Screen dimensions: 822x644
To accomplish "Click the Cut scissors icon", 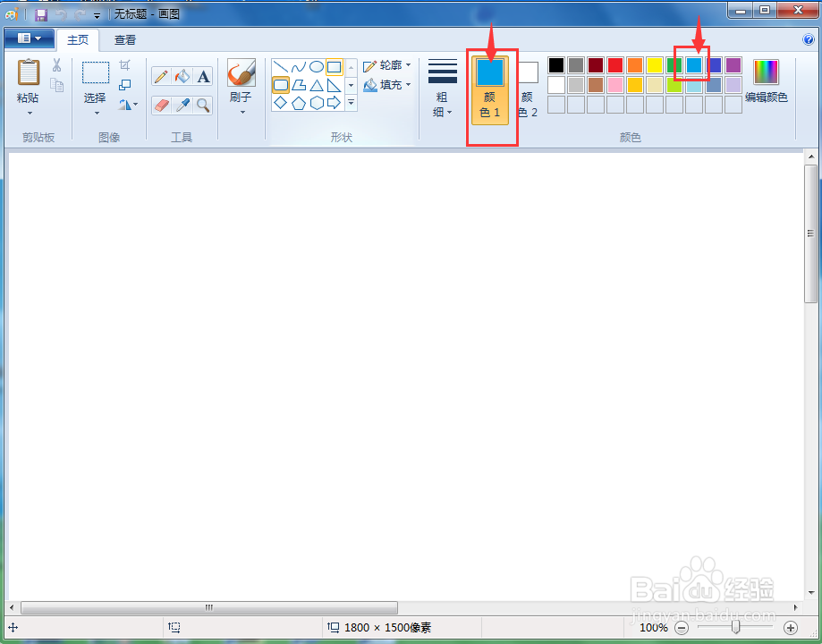I will (x=56, y=65).
